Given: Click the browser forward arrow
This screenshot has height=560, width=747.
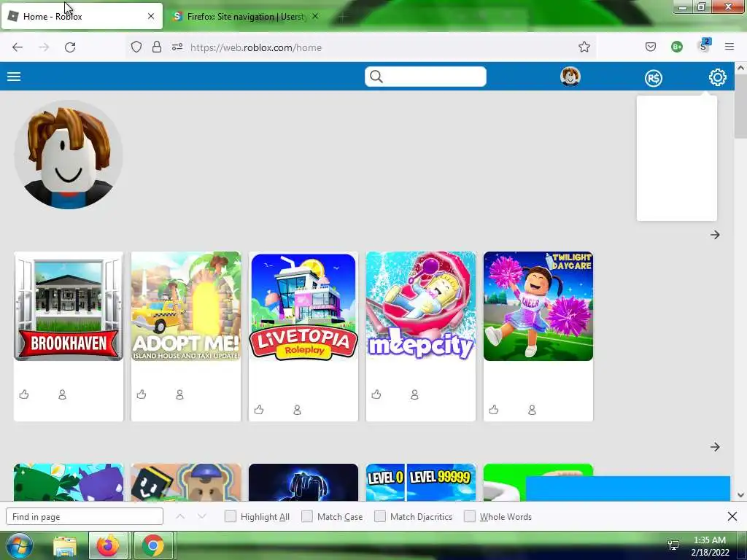Looking at the screenshot, I should (44, 47).
